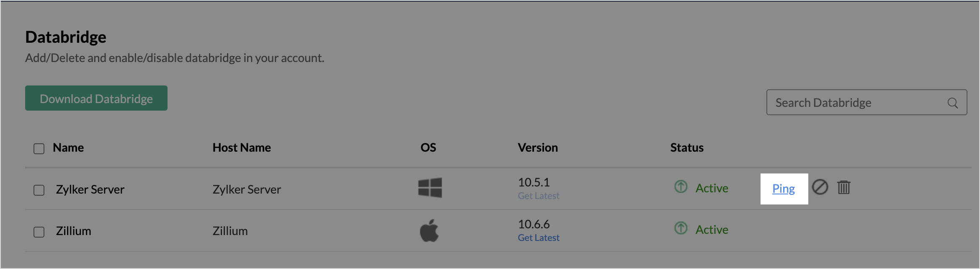Click the Apple OS icon for Zillium
The height and width of the screenshot is (269, 980).
click(x=429, y=230)
